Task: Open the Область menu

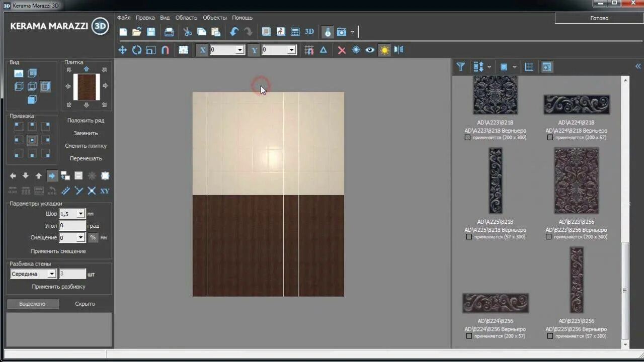Action: 186,18
